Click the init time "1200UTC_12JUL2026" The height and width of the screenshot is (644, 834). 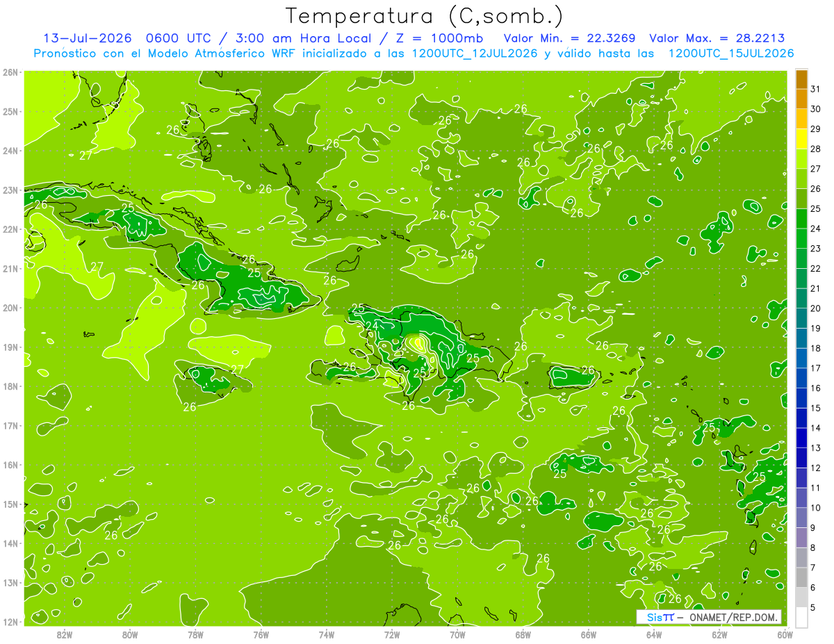(475, 53)
